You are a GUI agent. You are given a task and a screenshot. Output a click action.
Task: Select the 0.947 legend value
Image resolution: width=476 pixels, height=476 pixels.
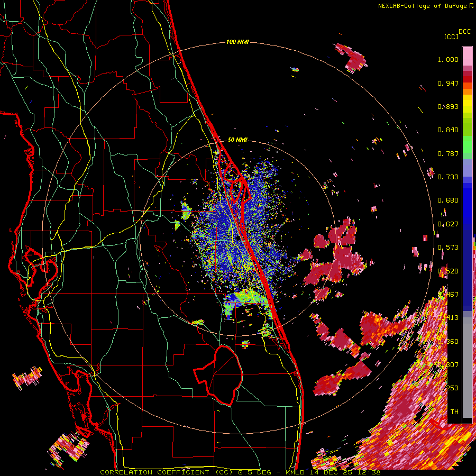pos(448,83)
